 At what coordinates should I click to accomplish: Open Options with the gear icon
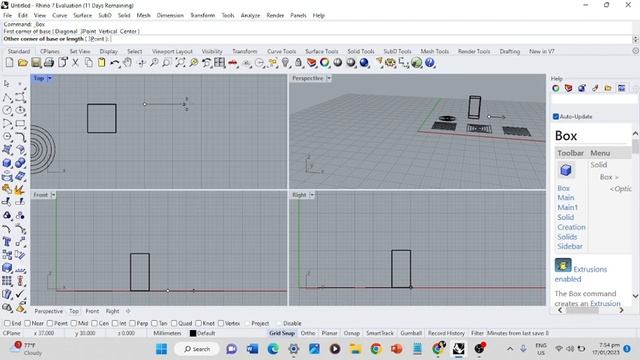391,63
